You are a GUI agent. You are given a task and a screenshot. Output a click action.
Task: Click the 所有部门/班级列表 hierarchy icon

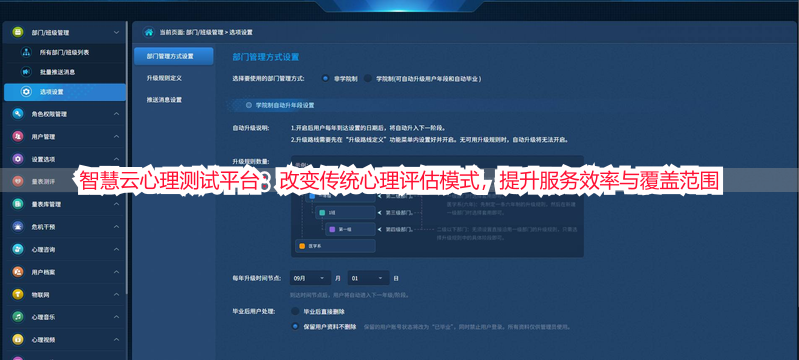pyautogui.click(x=25, y=53)
